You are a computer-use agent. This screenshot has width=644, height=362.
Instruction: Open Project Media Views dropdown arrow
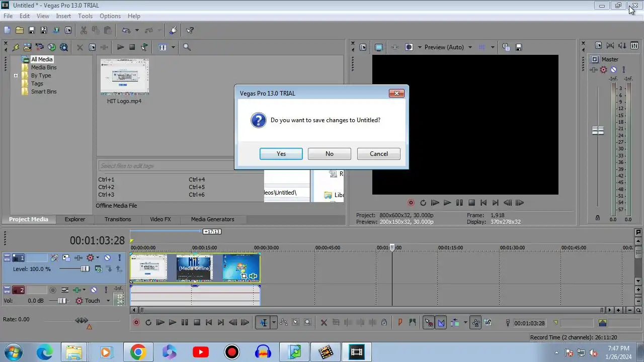click(x=173, y=47)
